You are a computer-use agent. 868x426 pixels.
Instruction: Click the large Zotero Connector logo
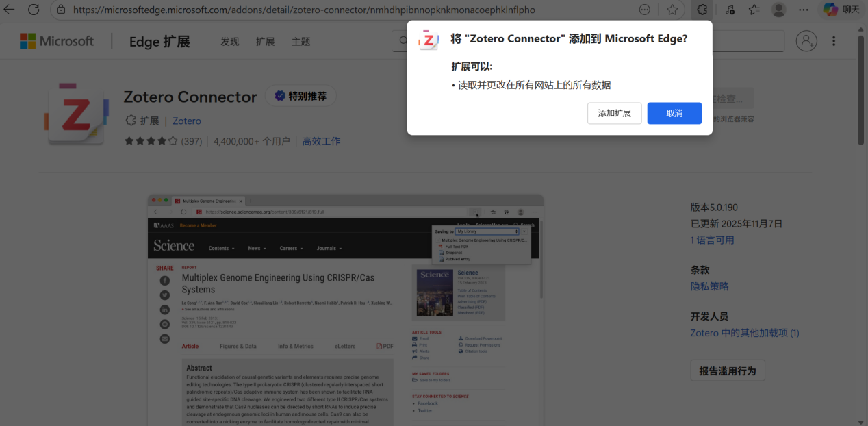click(x=77, y=113)
